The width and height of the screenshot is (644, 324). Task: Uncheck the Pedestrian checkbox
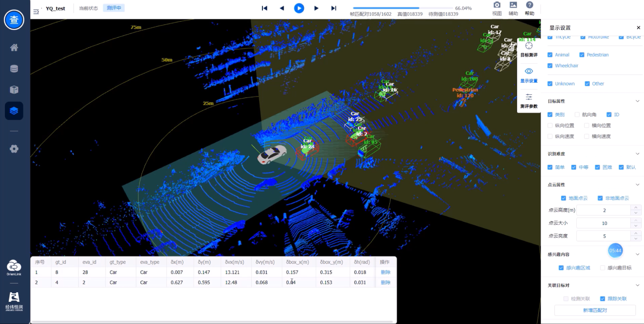(x=582, y=55)
